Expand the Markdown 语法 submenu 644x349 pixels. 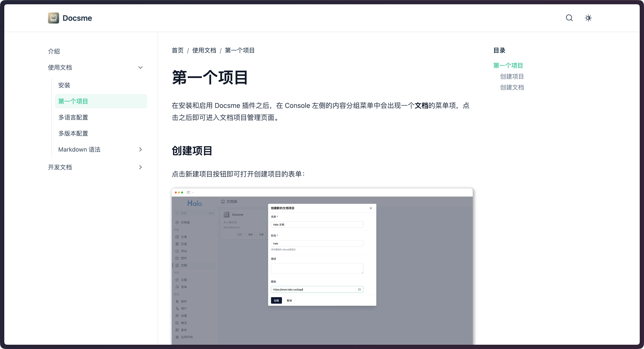point(140,149)
